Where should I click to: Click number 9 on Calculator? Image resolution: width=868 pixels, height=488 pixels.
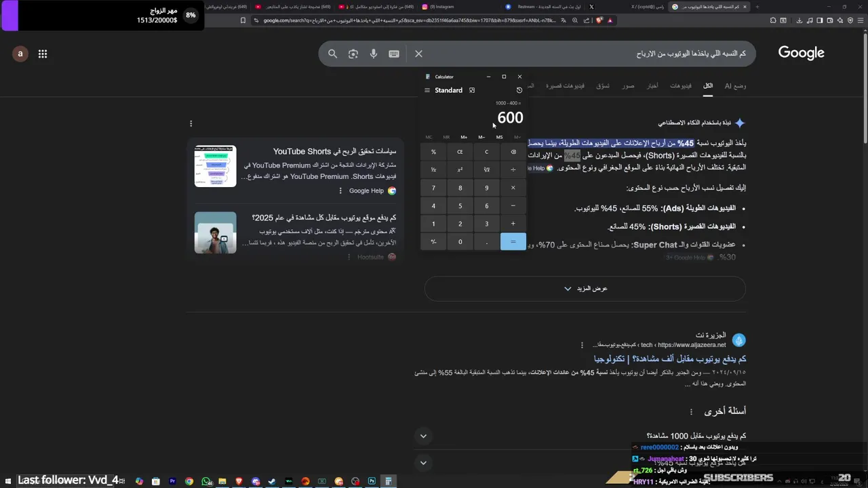pyautogui.click(x=486, y=188)
